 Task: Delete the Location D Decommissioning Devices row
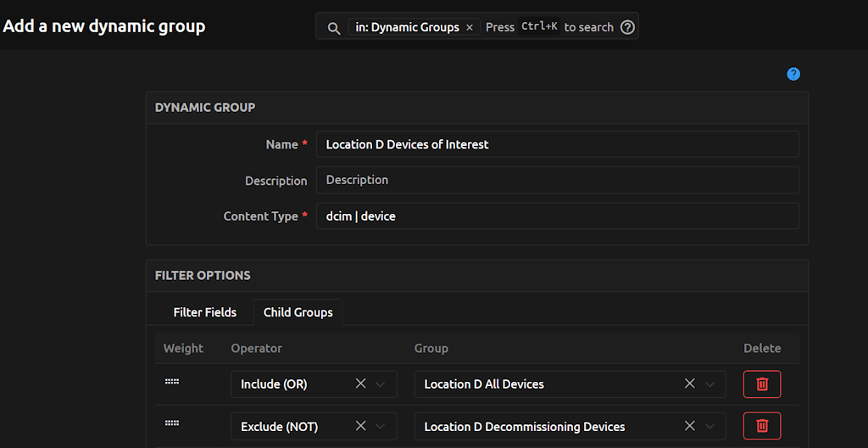761,426
